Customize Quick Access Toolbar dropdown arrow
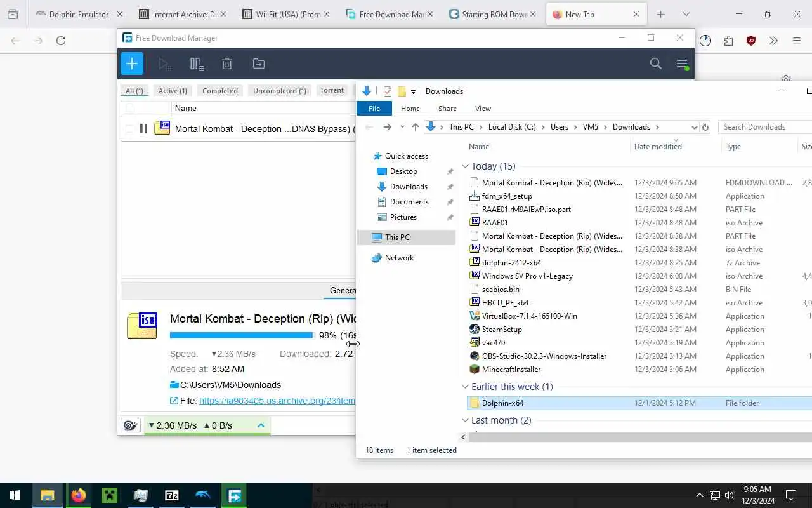This screenshot has height=508, width=812. pos(413,91)
